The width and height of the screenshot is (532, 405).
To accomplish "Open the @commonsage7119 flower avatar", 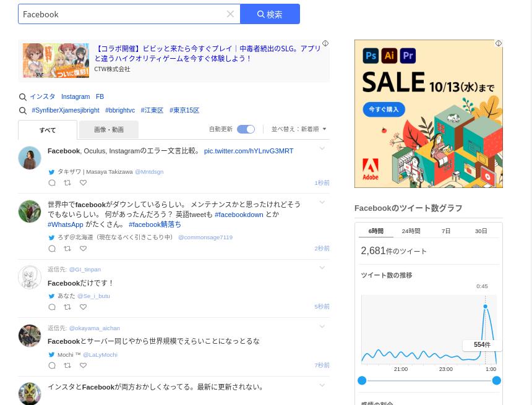I will 30,211.
